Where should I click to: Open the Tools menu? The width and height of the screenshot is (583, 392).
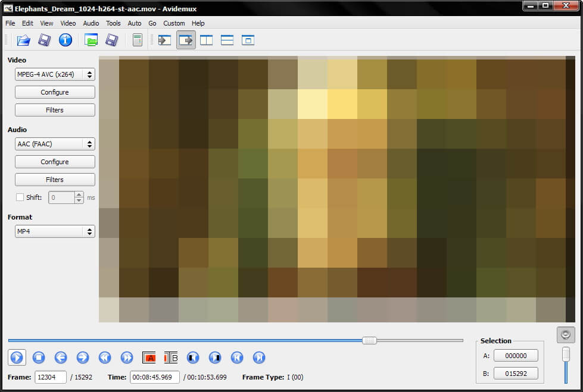113,23
